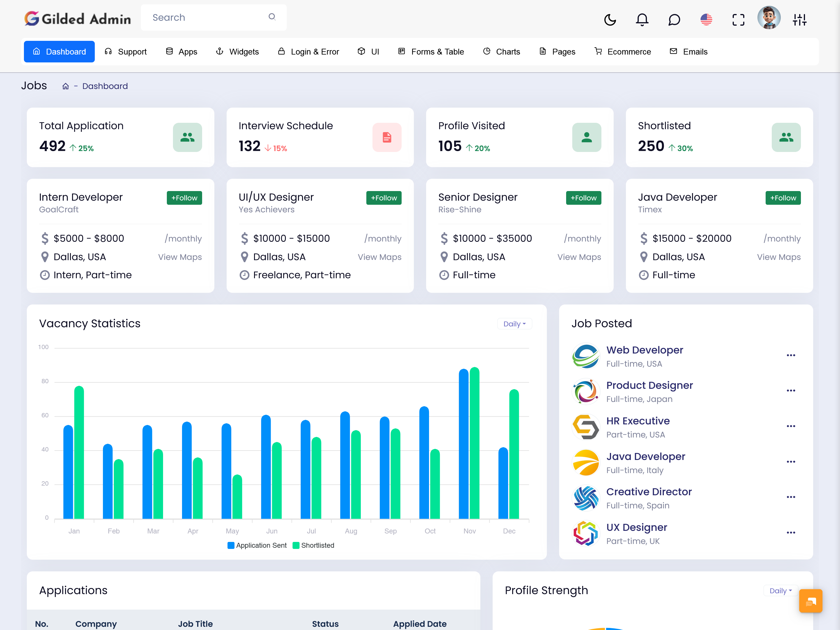The height and width of the screenshot is (630, 840).
Task: Open the Forms & Table menu
Action: tap(431, 52)
